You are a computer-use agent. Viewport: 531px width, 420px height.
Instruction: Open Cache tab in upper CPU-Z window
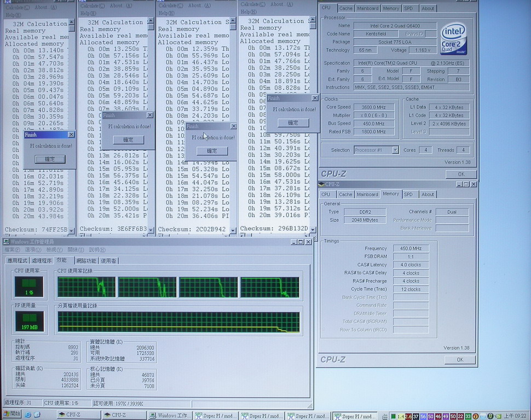pyautogui.click(x=345, y=8)
